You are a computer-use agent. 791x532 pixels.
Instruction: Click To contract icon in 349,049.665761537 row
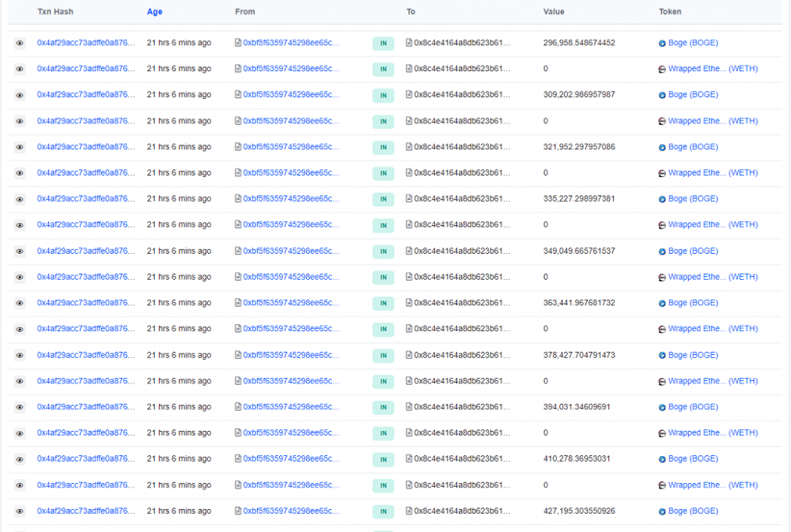click(x=409, y=251)
